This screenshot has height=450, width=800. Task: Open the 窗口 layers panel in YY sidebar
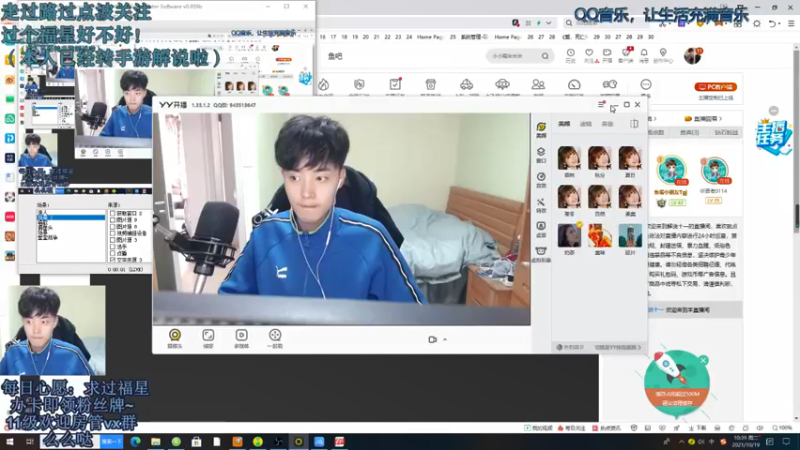coord(541,155)
